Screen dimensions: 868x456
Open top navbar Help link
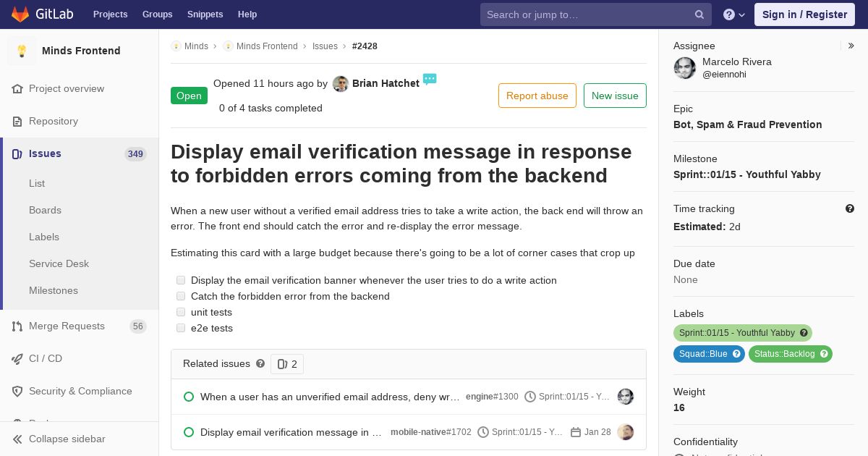tap(247, 14)
